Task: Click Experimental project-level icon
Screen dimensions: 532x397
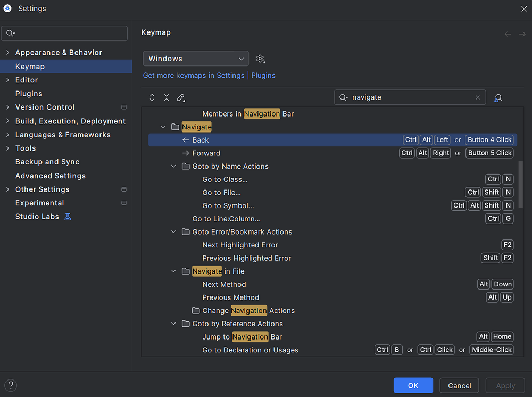Action: tap(124, 203)
